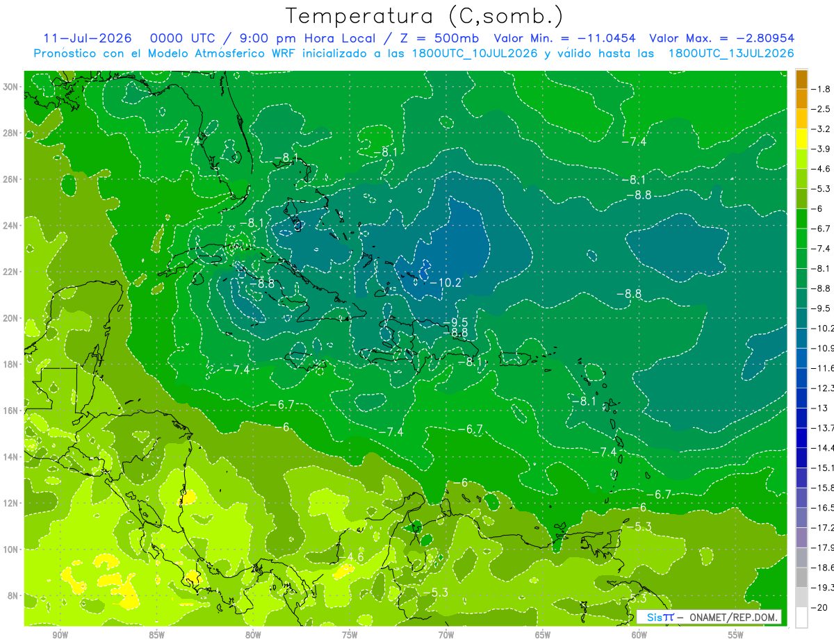Pick the yellow colorbar swatch between -3.2 and -3.9
Image resolution: width=834 pixels, height=644 pixels.
801,139
